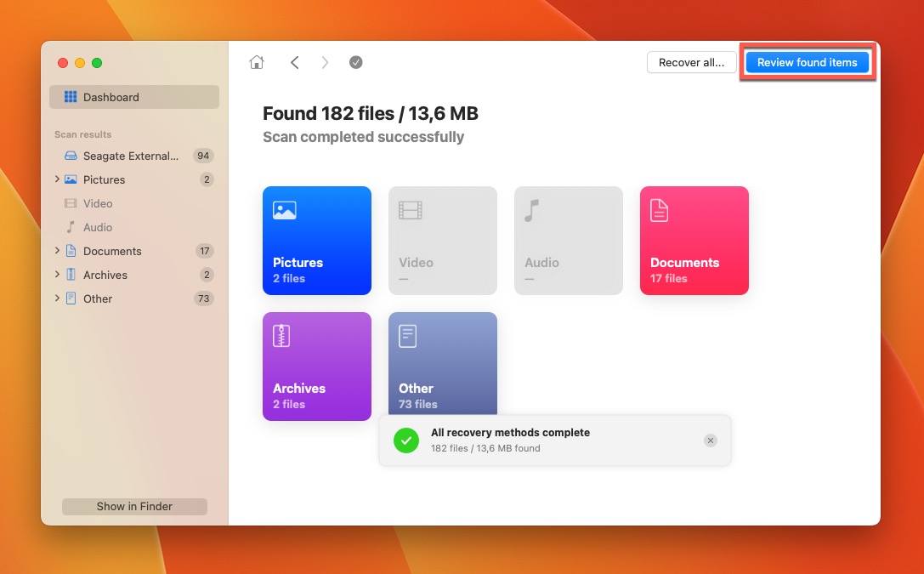Viewport: 924px width, 574px height.
Task: Click the Seagate External drive icon
Action: (71, 156)
